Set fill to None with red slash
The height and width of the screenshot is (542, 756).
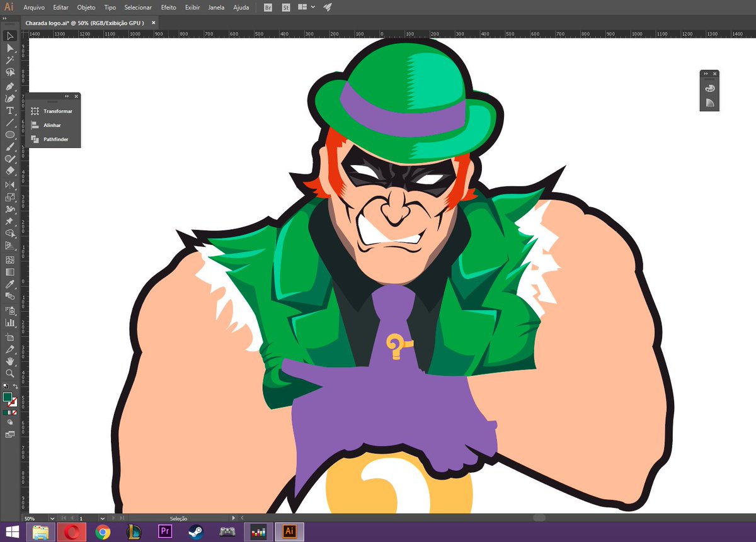coord(14,412)
